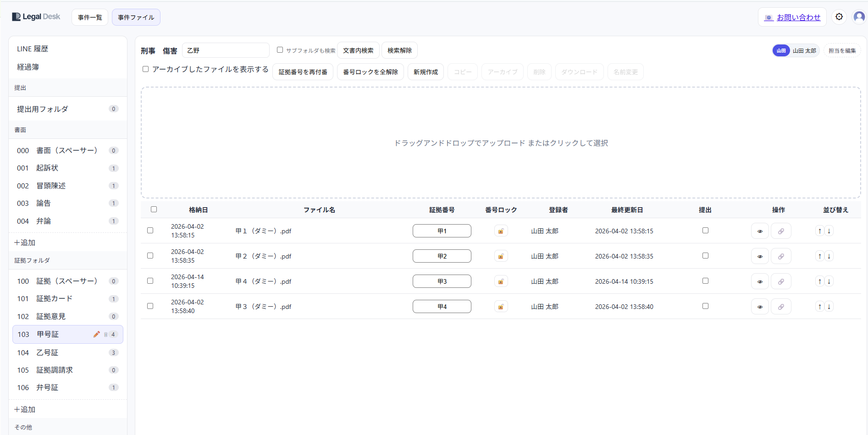Copy link for 甲2（ダミー）.pdf
Viewport: 868px width, 435px height.
coord(781,256)
